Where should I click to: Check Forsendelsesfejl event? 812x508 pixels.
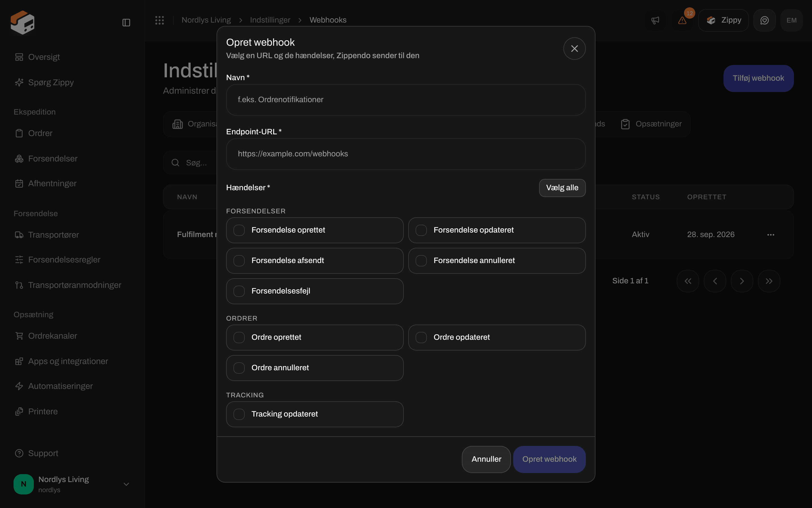pos(315,291)
